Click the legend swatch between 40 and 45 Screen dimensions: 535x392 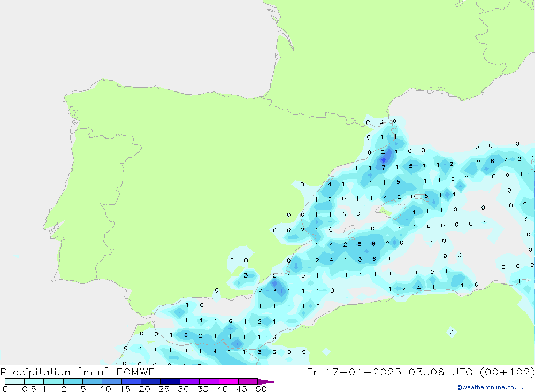pos(228,381)
